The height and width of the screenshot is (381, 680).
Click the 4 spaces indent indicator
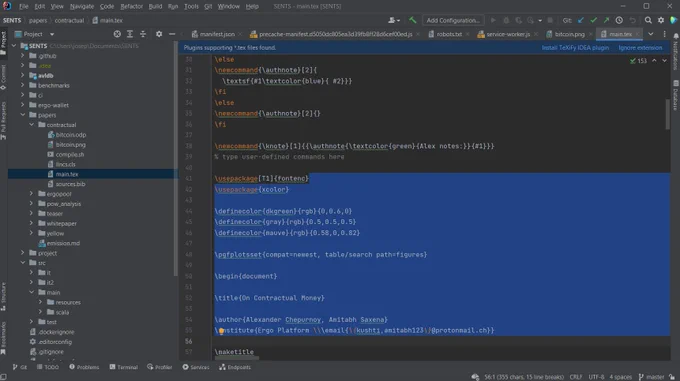(621, 377)
